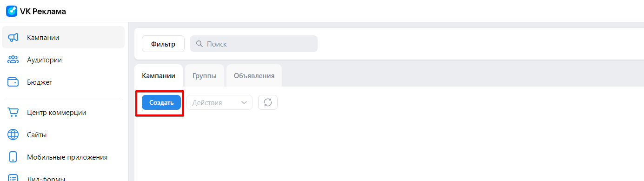The height and width of the screenshot is (181, 644).
Task: Open the Фильтр button
Action: tap(163, 44)
